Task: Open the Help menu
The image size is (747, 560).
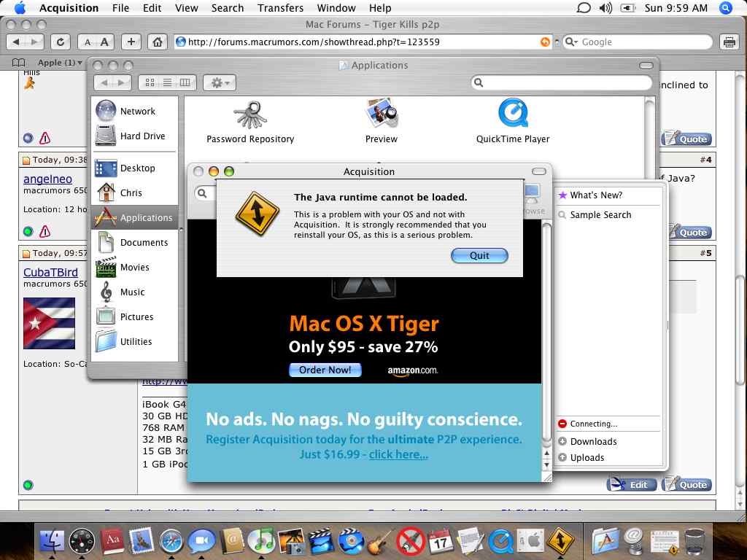Action: pyautogui.click(x=379, y=8)
